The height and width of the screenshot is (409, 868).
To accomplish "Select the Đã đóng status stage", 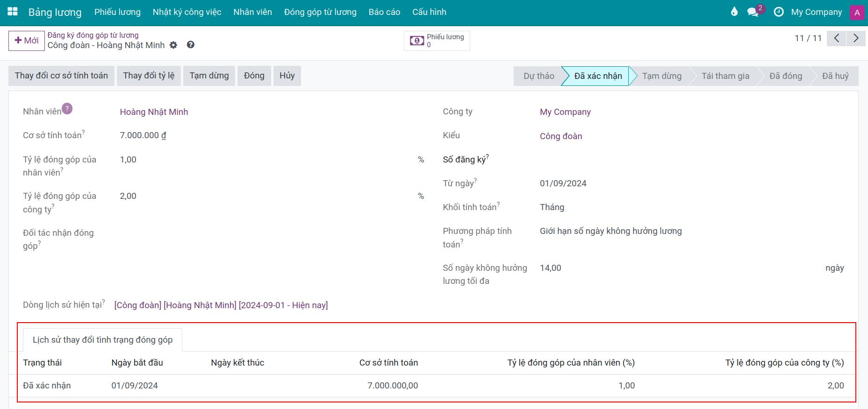I will pos(785,76).
